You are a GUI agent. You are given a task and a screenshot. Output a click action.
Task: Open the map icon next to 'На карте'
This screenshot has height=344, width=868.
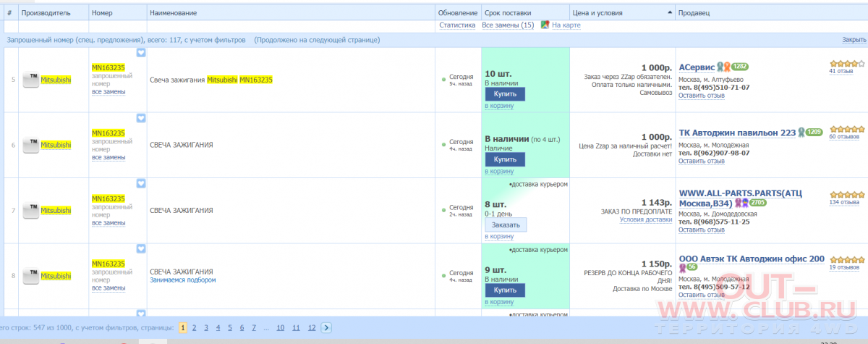click(x=545, y=25)
